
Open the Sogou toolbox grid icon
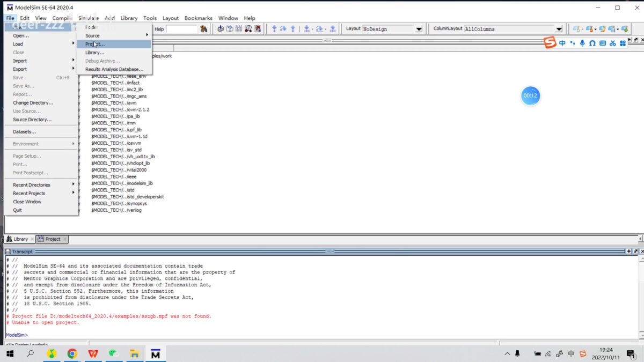coord(623,43)
